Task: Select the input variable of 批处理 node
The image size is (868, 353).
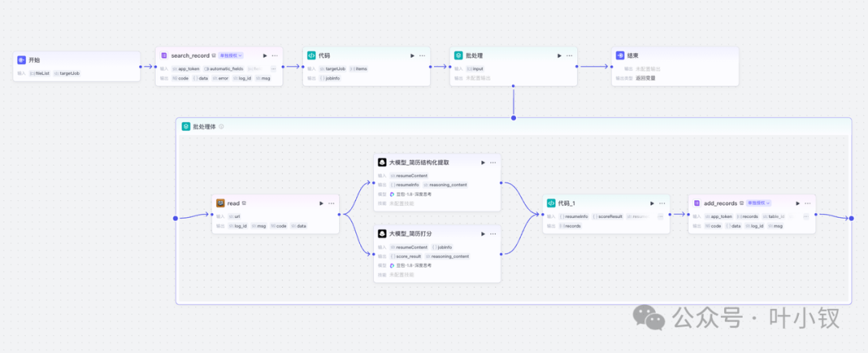Action: [x=476, y=68]
